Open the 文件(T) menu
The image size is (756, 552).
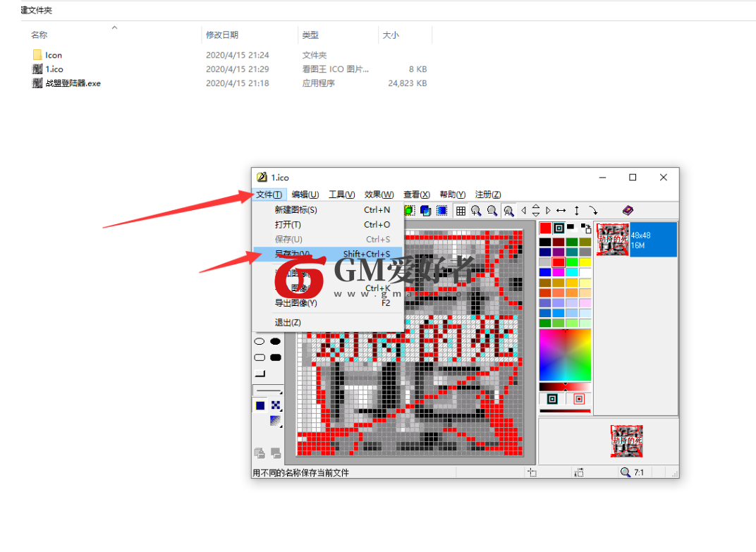coord(269,195)
